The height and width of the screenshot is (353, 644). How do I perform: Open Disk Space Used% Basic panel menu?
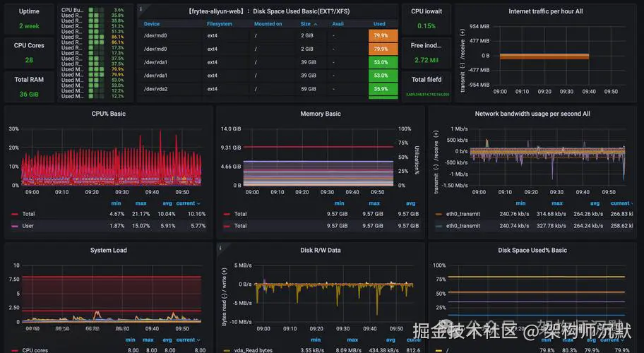(532, 250)
